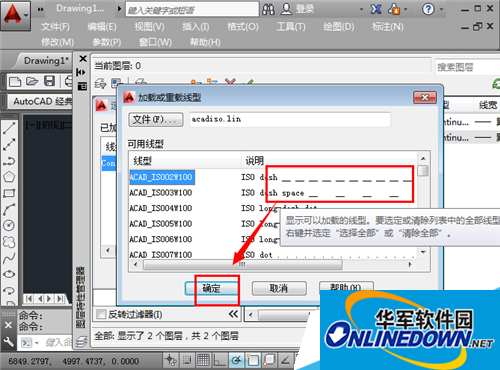Select the Polyline tool
This screenshot has width=500, height=370.
tap(9, 161)
